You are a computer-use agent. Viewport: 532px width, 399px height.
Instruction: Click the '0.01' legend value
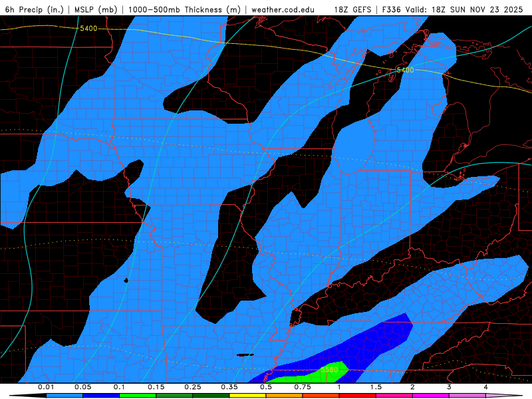click(x=46, y=387)
